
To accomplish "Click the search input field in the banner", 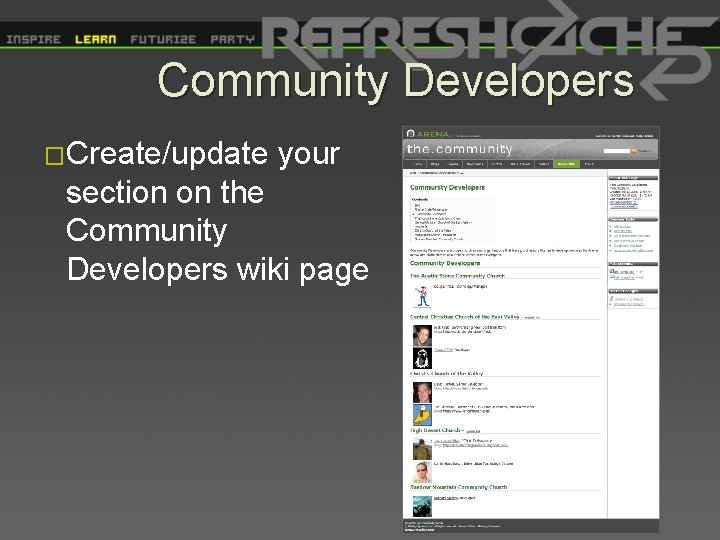I will (x=617, y=151).
